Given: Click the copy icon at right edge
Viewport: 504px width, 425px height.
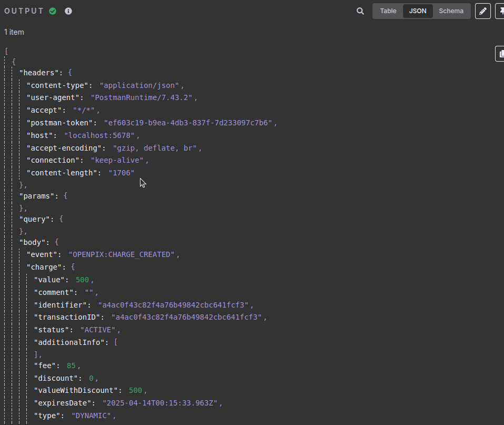Looking at the screenshot, I should pos(500,54).
